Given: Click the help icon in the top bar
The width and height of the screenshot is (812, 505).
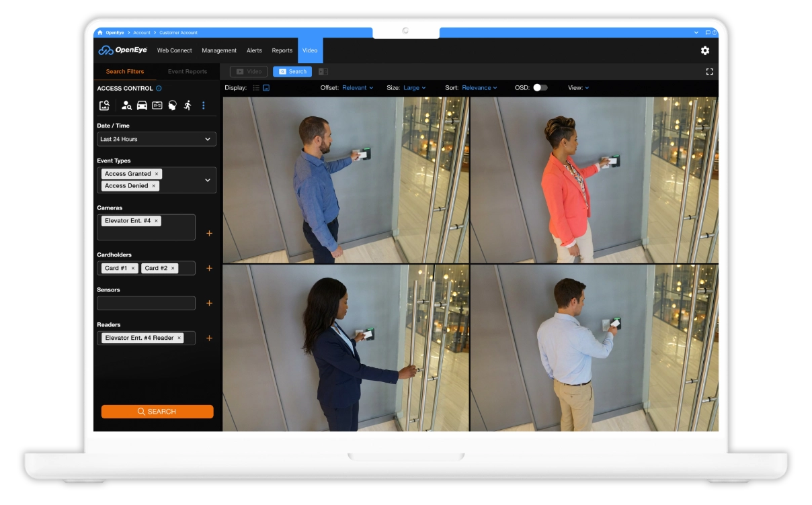Looking at the screenshot, I should click(x=715, y=32).
